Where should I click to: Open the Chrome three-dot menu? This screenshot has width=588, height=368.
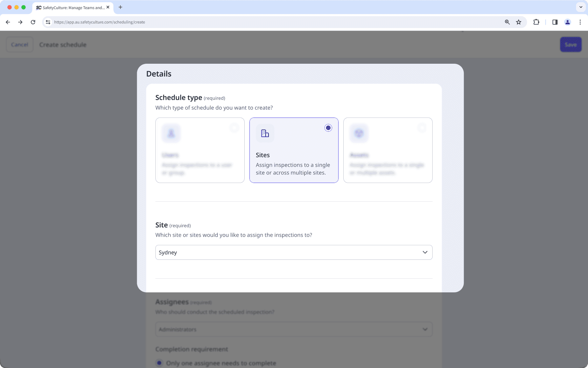point(580,22)
